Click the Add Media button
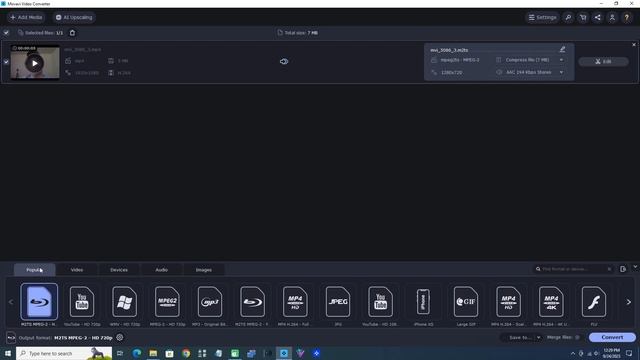 [26, 18]
